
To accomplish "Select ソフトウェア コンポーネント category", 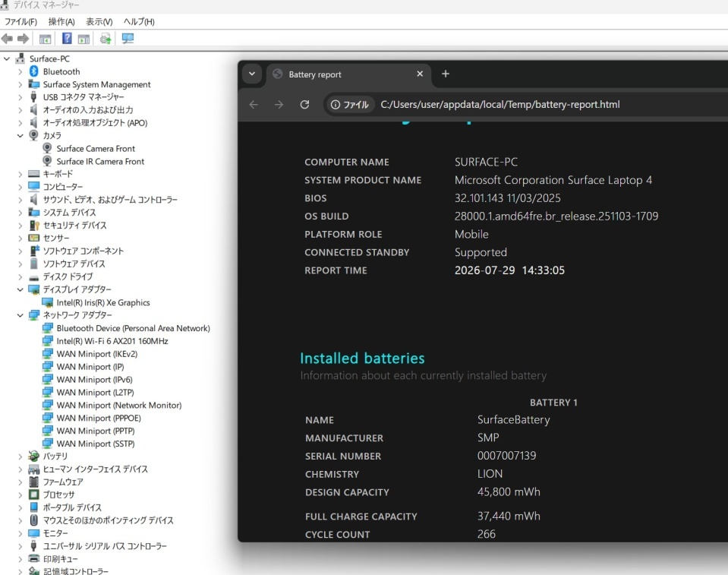I will 83,251.
